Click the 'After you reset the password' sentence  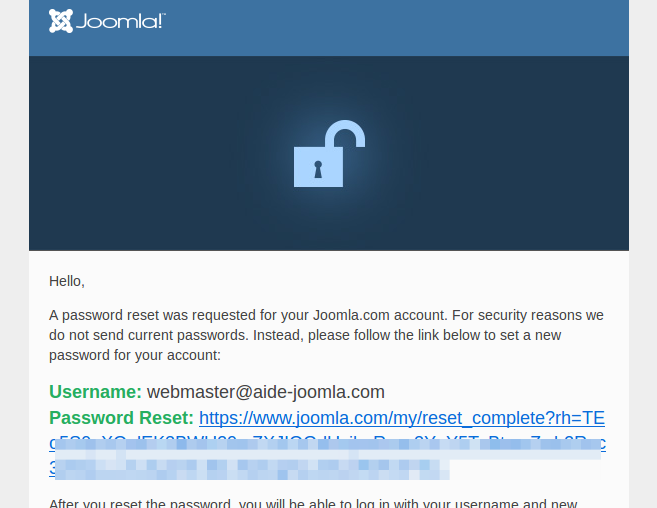coord(300,504)
